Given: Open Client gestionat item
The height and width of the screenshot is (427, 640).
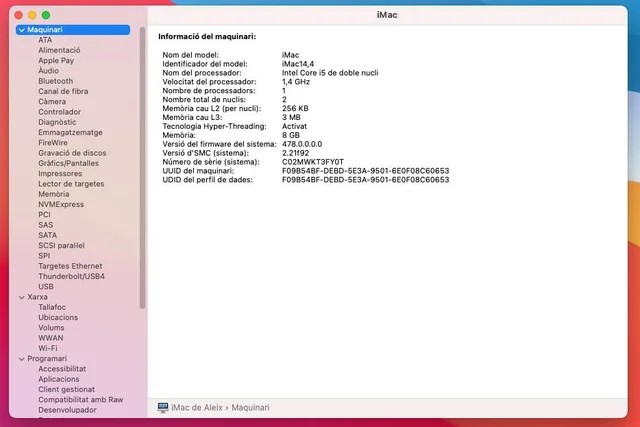Looking at the screenshot, I should pos(67,389).
